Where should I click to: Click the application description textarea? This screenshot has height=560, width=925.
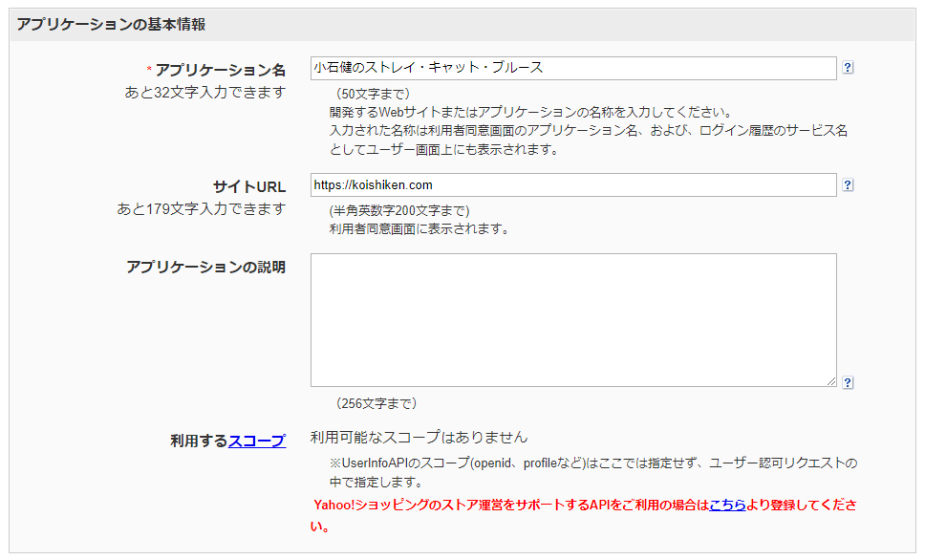(x=573, y=315)
